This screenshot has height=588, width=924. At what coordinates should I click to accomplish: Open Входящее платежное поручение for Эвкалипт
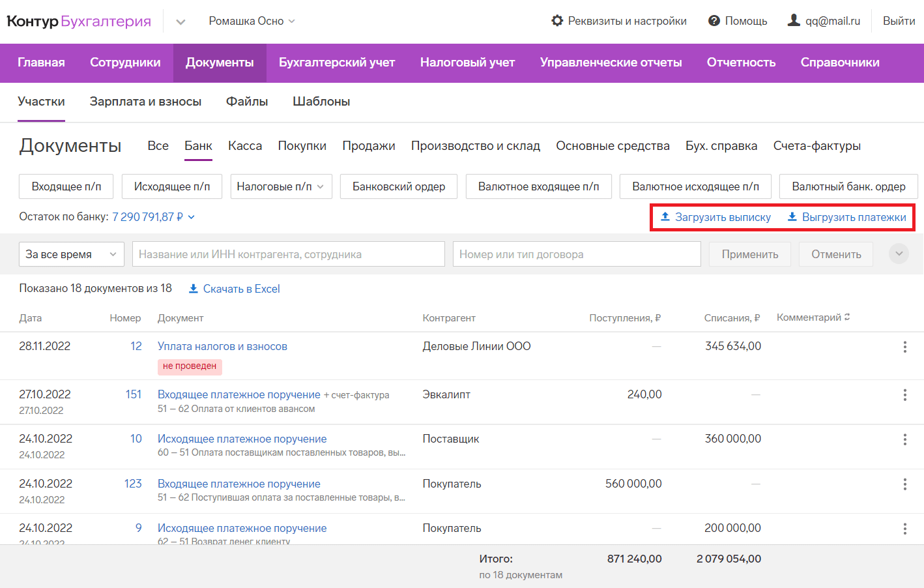(x=239, y=394)
